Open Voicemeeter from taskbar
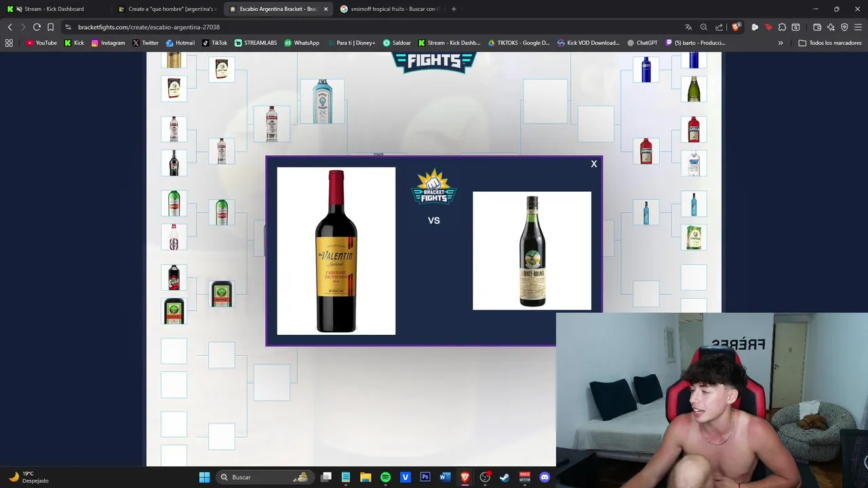The width and height of the screenshot is (868, 488). tap(524, 477)
